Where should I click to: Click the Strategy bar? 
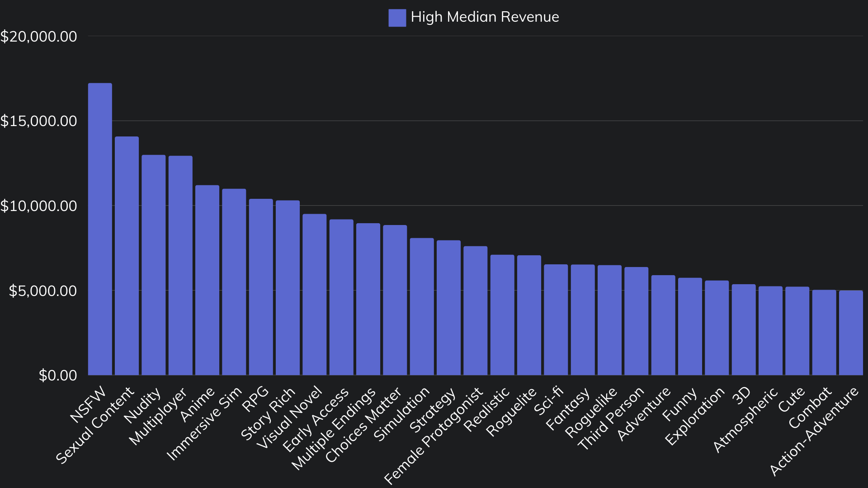point(448,307)
